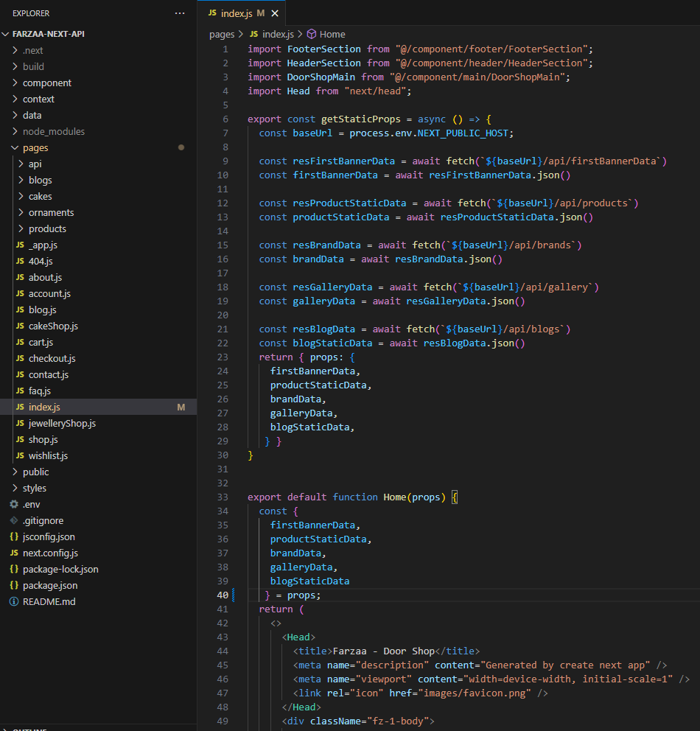Viewport: 700px width, 731px height.
Task: Click the JS icon beside next.config.js
Action: coord(14,553)
